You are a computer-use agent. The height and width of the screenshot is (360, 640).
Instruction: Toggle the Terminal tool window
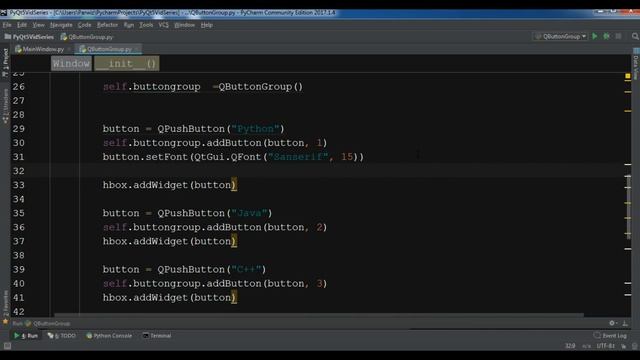tap(157, 336)
